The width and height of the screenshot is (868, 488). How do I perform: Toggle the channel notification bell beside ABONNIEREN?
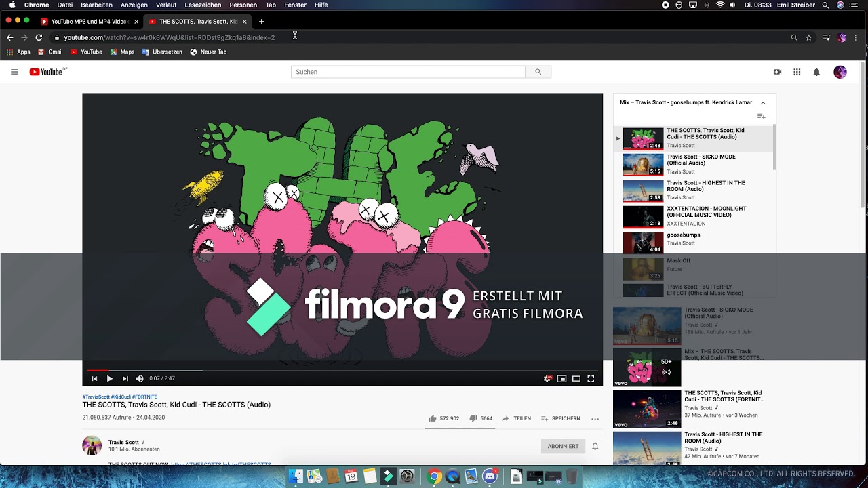pos(595,446)
